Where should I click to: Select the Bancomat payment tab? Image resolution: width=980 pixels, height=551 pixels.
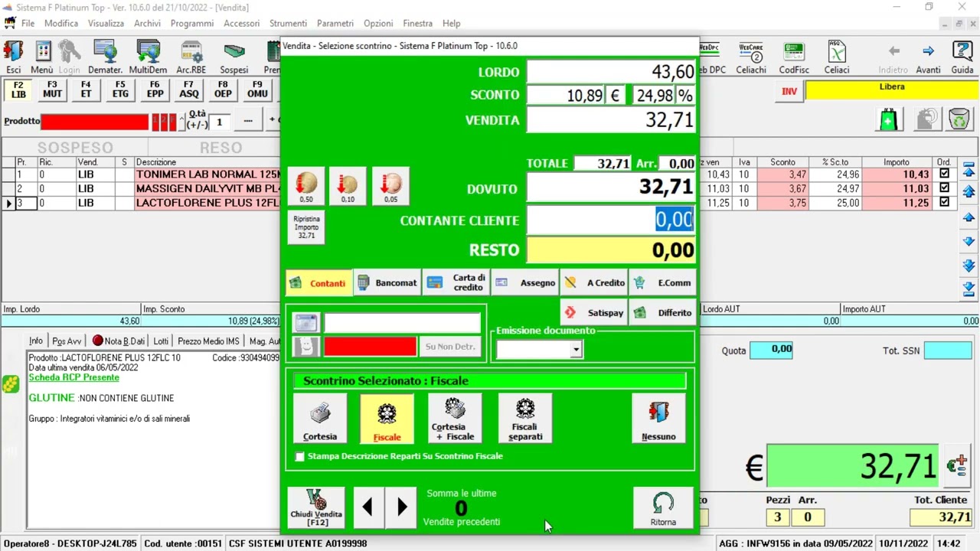[x=387, y=283]
